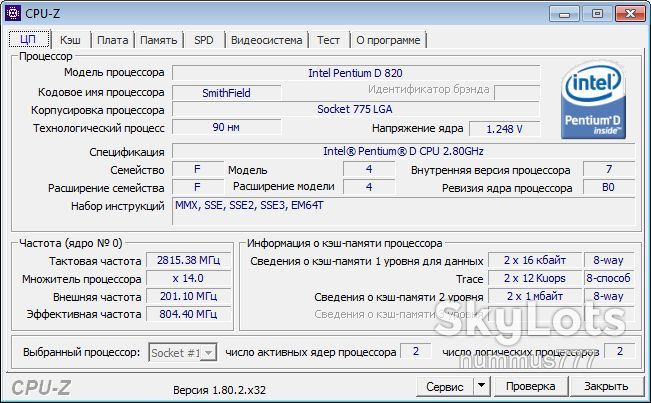Click the Intel Pentium D inside logo

pyautogui.click(x=594, y=101)
